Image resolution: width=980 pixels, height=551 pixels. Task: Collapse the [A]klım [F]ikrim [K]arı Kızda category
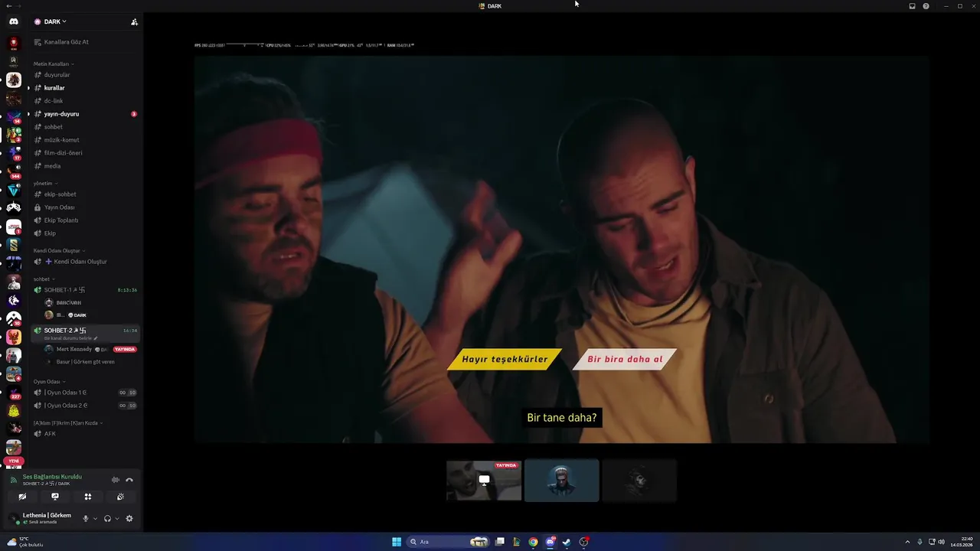tap(68, 423)
